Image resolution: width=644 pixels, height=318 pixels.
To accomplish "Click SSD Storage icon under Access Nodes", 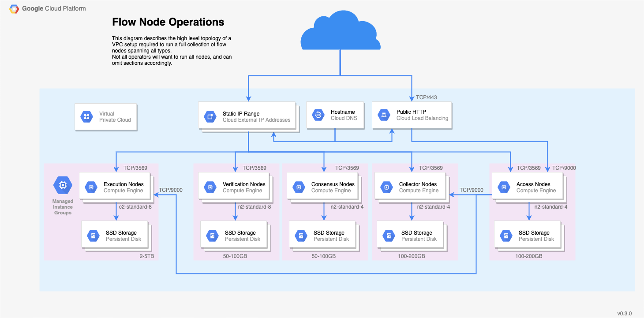I will [x=506, y=236].
